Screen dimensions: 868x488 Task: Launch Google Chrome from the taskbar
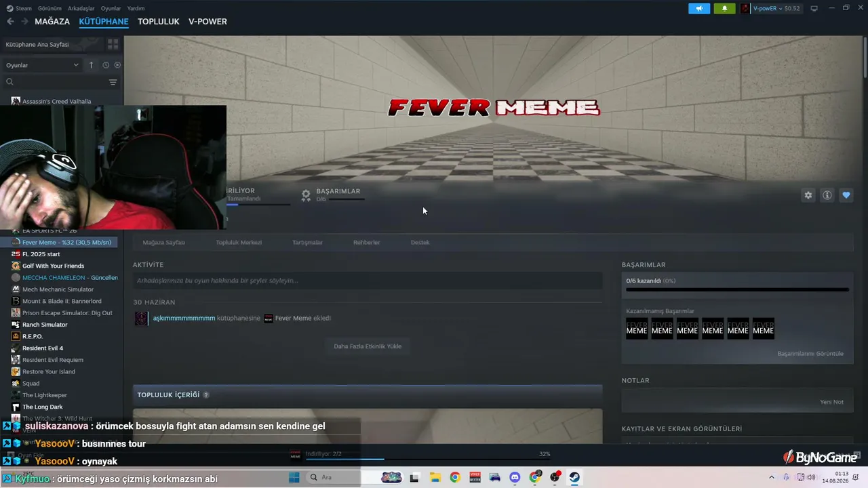pos(455,477)
